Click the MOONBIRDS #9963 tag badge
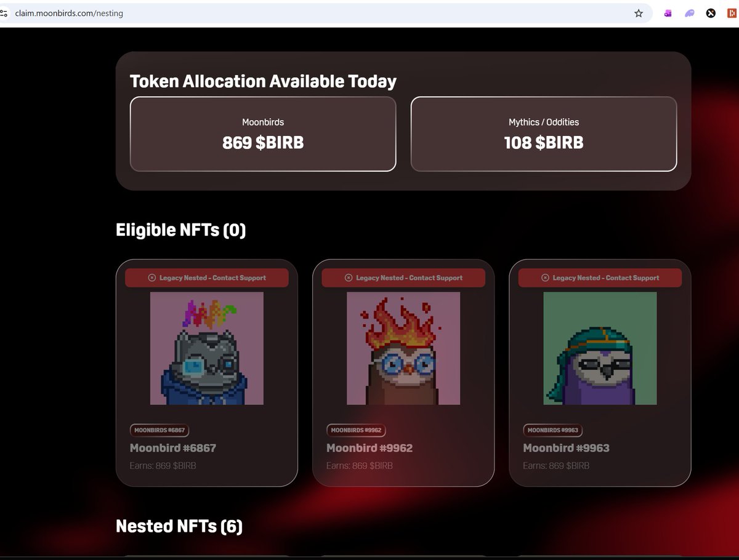Viewport: 739px width, 560px height. click(x=553, y=430)
